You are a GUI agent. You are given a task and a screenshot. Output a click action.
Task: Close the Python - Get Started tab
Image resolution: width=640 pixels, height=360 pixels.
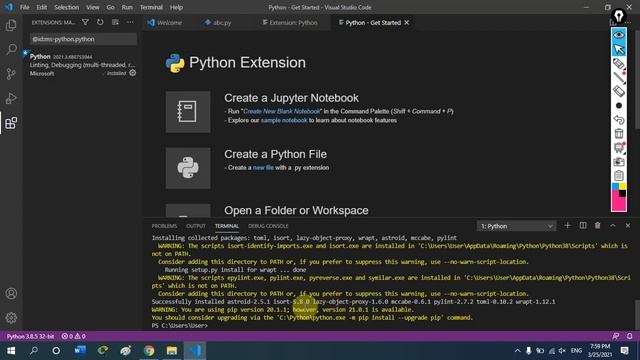407,22
